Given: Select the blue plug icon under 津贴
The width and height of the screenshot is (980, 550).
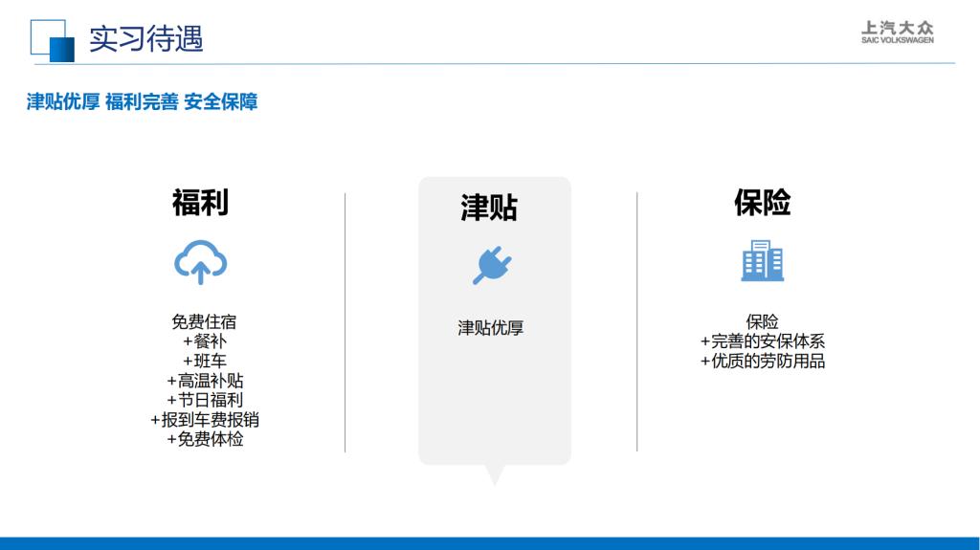Looking at the screenshot, I should [x=492, y=265].
